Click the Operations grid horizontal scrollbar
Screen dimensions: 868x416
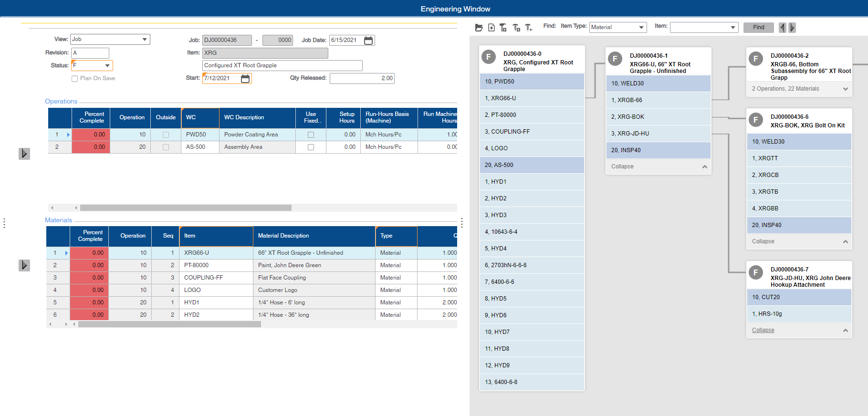click(186, 208)
